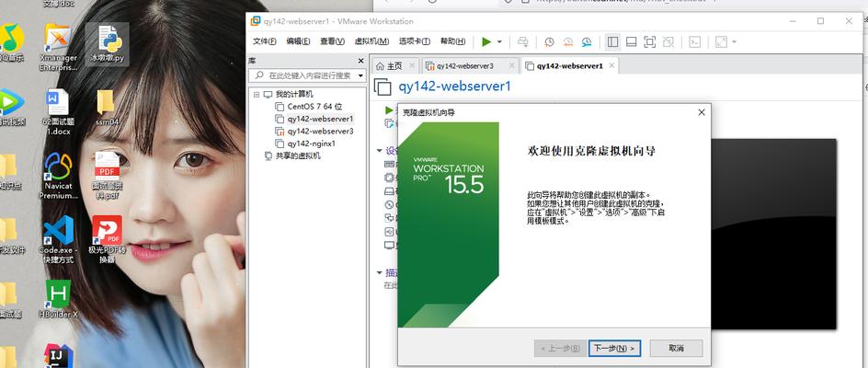Toggle the thumbnail bar view icon
The image size is (868, 368).
(631, 41)
